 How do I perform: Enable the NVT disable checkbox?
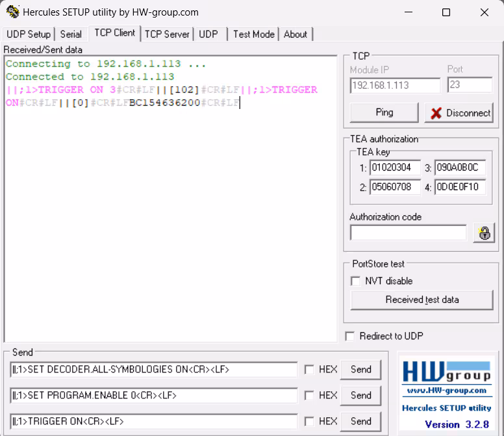click(355, 281)
